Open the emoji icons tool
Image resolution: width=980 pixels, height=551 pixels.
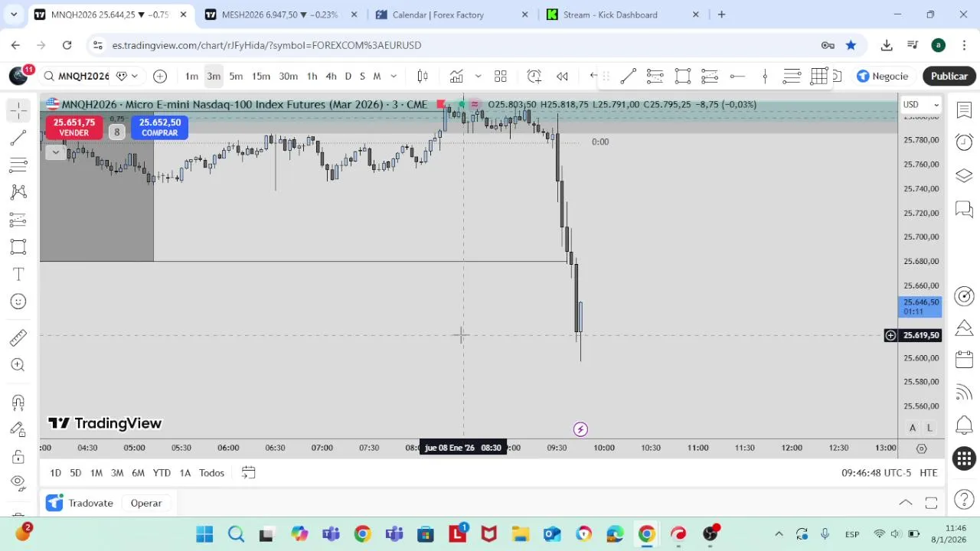pyautogui.click(x=18, y=302)
